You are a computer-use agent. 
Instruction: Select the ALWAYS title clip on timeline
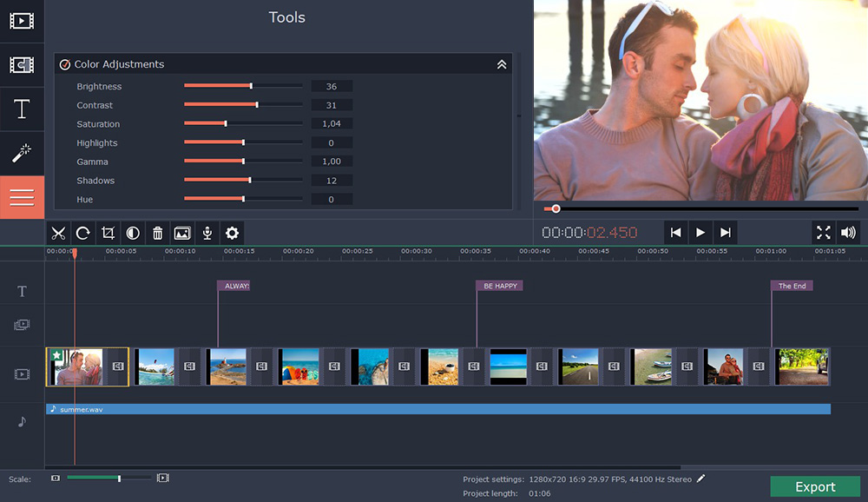point(233,286)
